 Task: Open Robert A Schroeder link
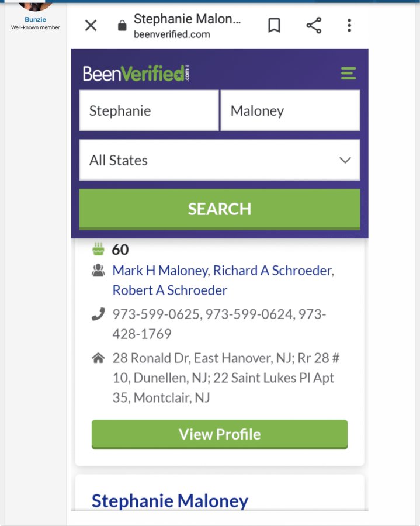click(x=169, y=290)
